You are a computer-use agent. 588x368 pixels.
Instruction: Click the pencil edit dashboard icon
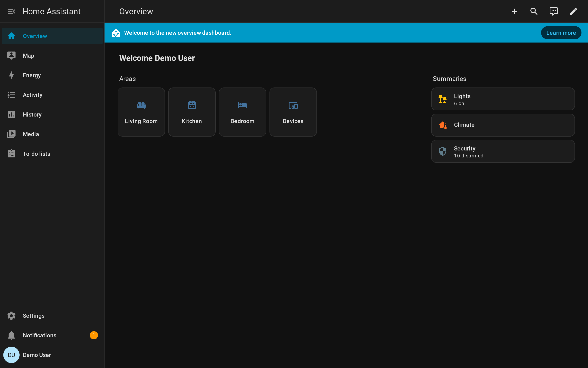[x=573, y=11]
